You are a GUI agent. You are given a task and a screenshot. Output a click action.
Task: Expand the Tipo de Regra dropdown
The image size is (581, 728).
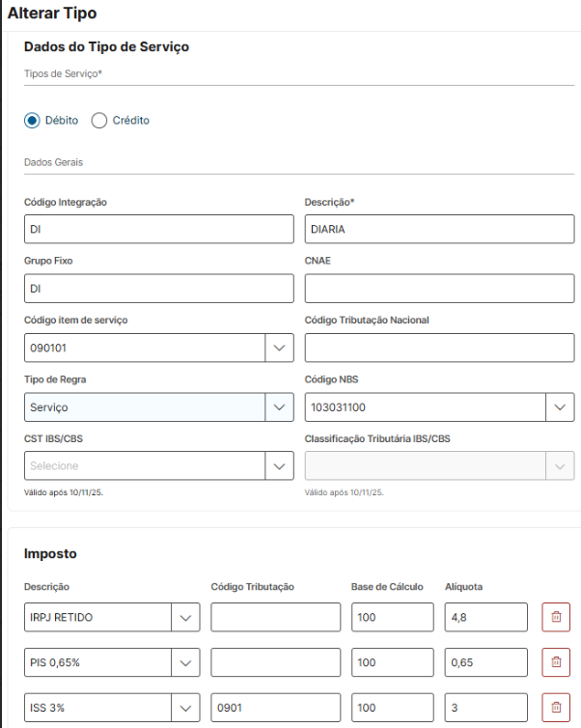click(279, 407)
